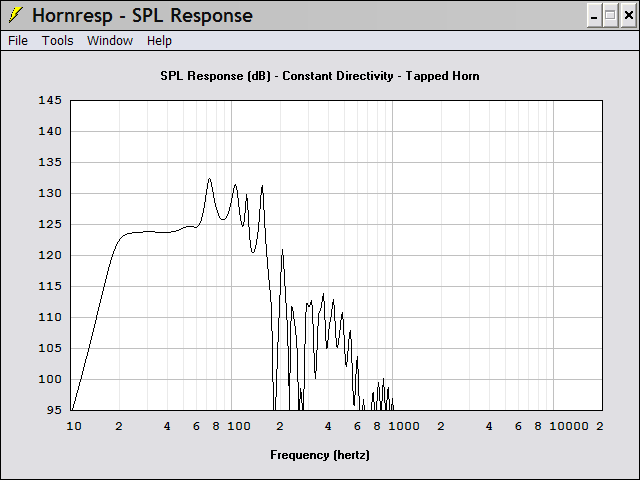Open the File menu
The width and height of the screenshot is (640, 480).
click(x=18, y=41)
